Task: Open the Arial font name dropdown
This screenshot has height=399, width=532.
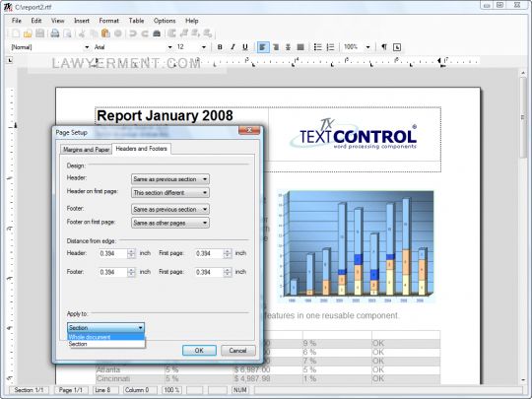Action: pos(169,47)
